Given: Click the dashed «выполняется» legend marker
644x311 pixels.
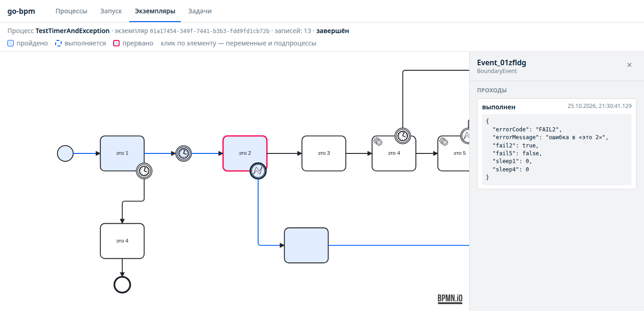Looking at the screenshot, I should click(x=58, y=43).
